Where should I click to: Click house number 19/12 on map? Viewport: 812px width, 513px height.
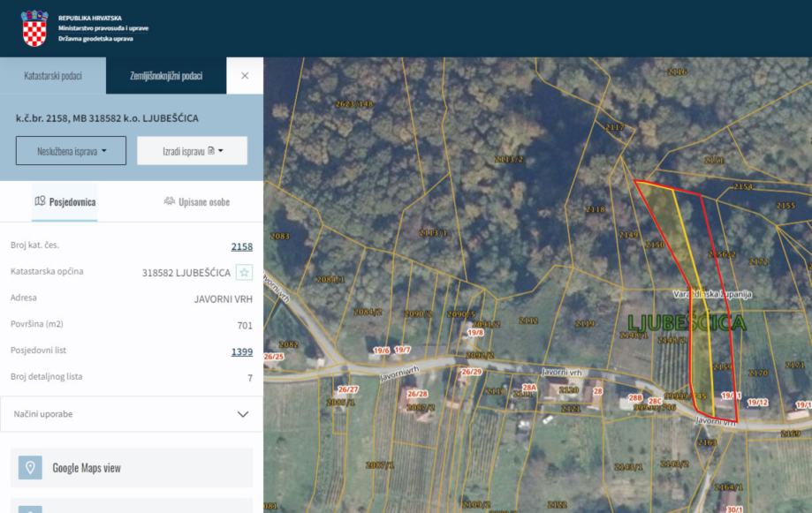click(x=757, y=402)
